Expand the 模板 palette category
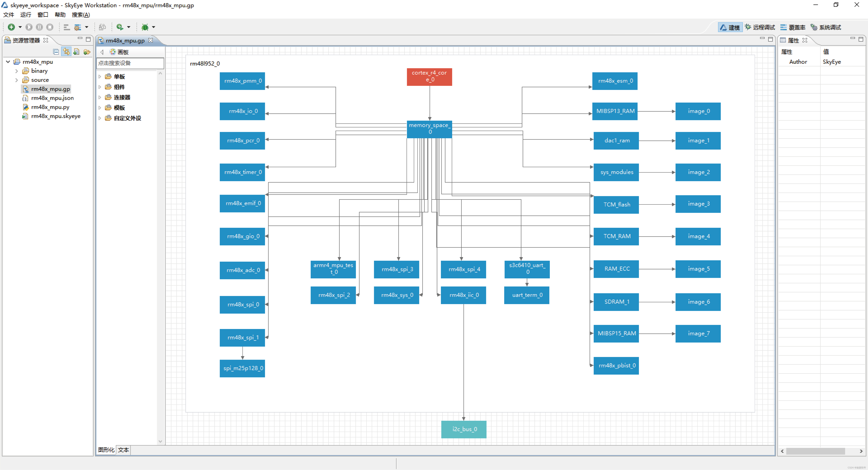868x470 pixels. coord(100,108)
